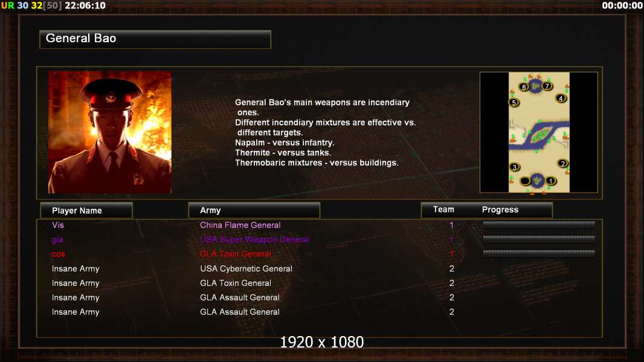
Task: Select start position marker 5 on minimap
Action: tap(514, 103)
